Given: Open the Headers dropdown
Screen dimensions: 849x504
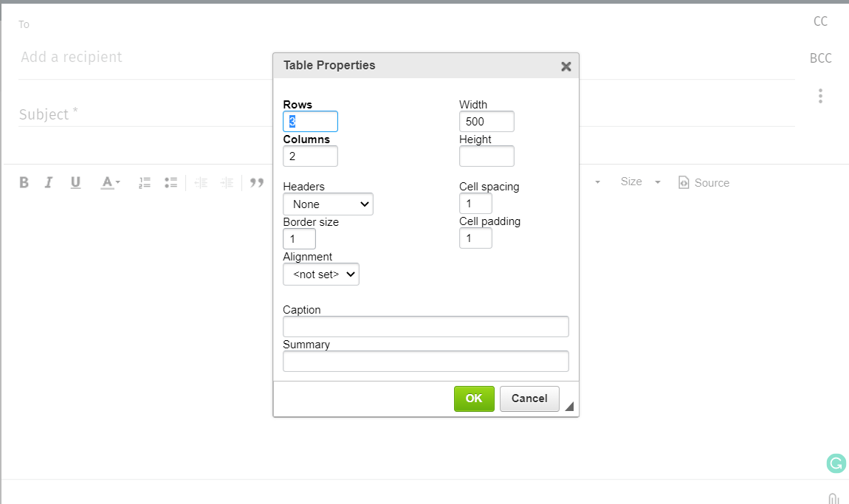Looking at the screenshot, I should [328, 204].
